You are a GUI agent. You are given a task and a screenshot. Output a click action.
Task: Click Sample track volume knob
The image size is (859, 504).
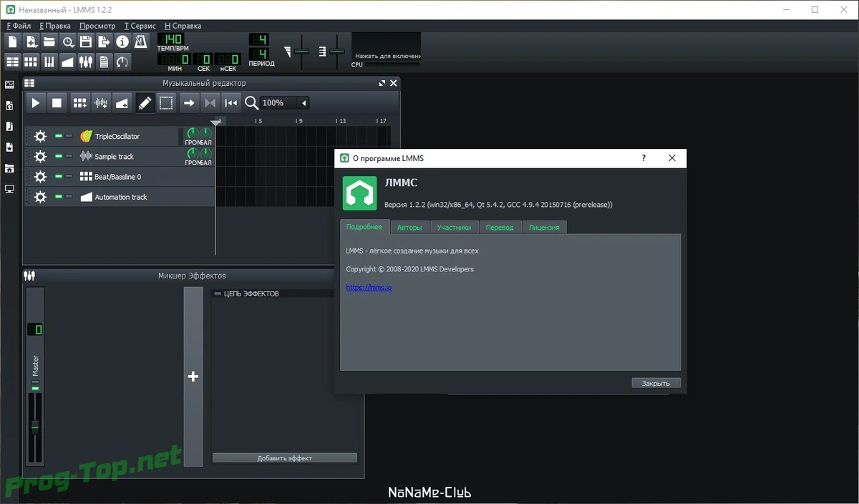(x=192, y=153)
